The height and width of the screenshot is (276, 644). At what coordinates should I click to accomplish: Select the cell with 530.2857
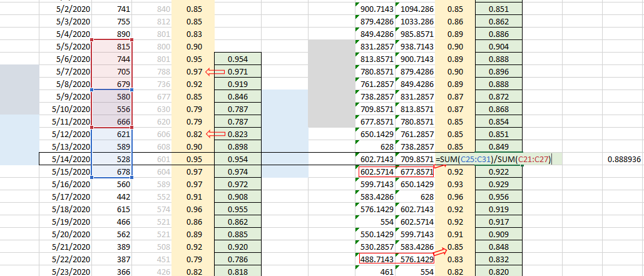point(376,247)
